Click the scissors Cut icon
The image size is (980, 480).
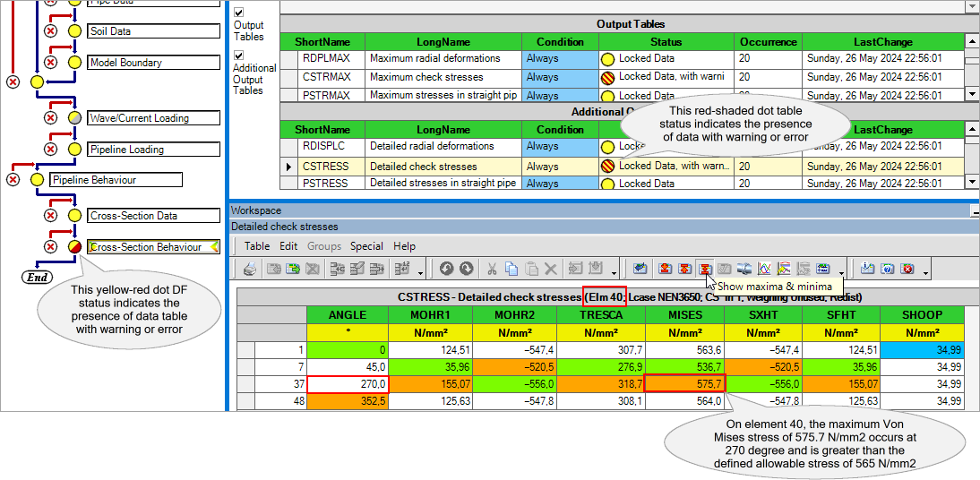tap(492, 269)
